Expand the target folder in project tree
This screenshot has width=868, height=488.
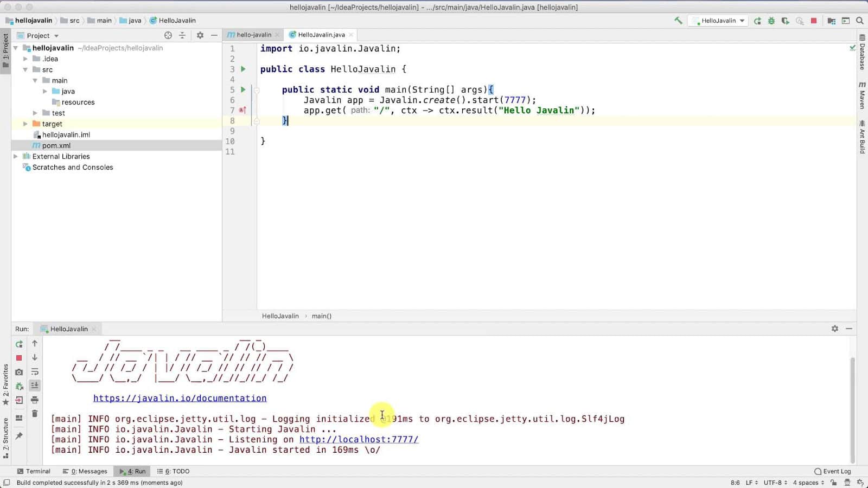pos(25,124)
